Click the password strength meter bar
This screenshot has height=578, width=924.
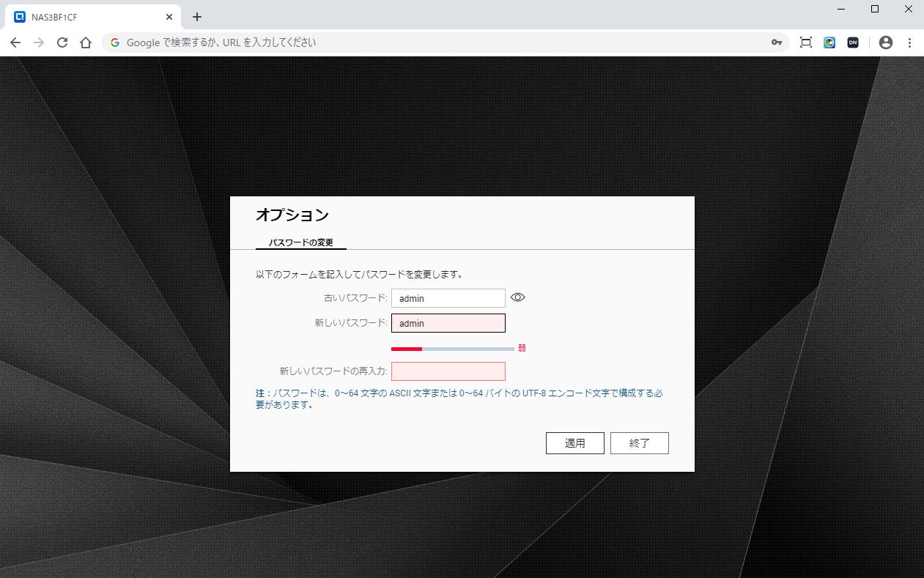[452, 349]
